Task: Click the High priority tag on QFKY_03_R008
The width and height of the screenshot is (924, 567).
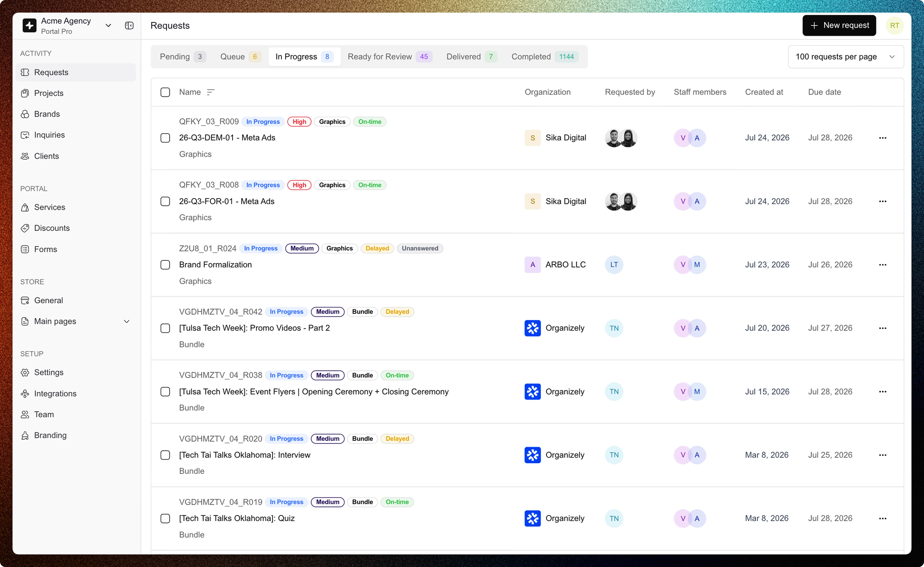Action: click(299, 185)
